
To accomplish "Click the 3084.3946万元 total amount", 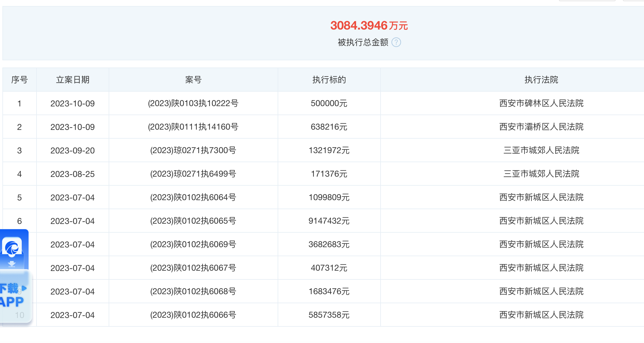I will pos(369,26).
